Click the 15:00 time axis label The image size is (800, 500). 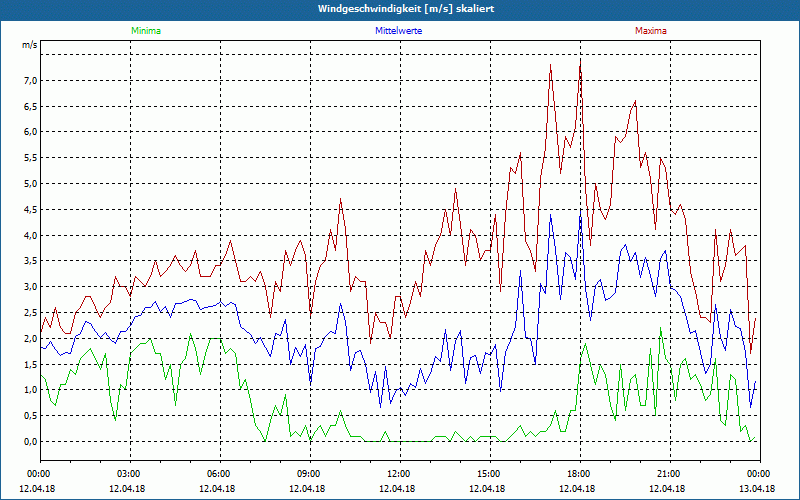click(490, 474)
